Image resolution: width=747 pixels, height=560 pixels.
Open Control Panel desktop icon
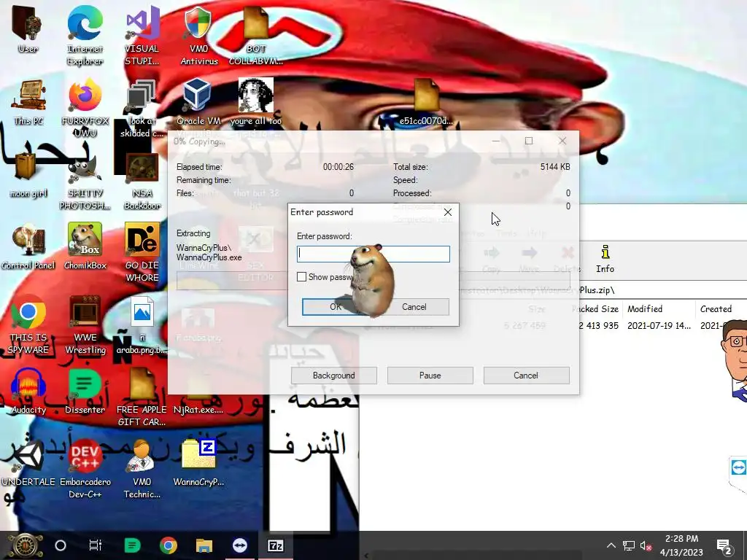coord(28,246)
